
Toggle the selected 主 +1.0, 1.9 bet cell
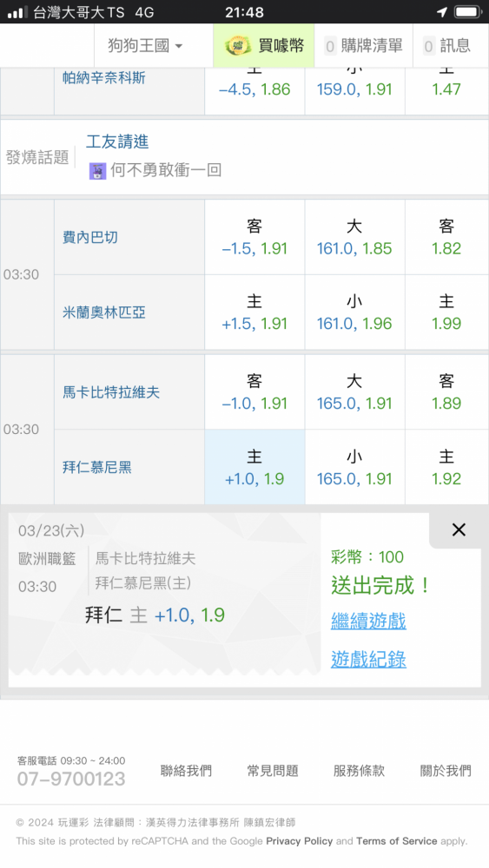pyautogui.click(x=254, y=467)
